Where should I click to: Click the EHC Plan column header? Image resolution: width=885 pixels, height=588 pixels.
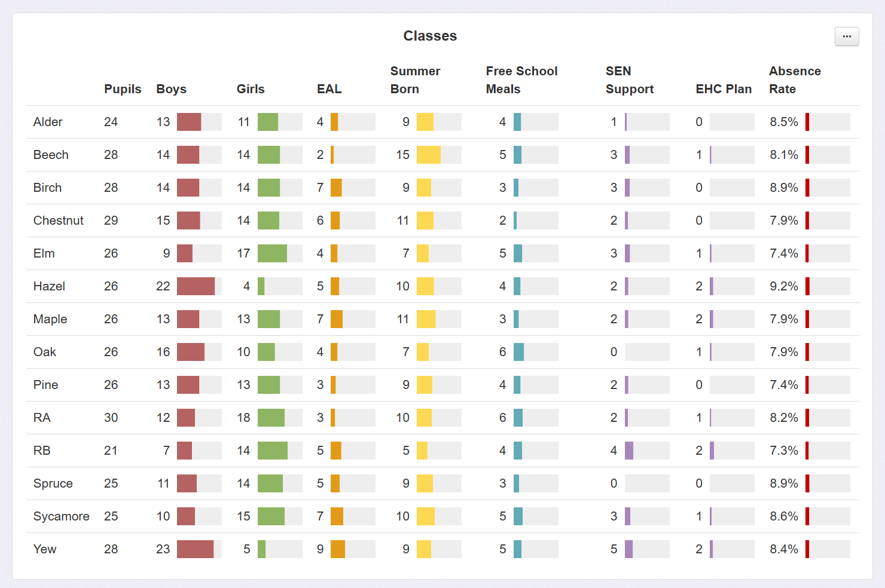[x=724, y=89]
